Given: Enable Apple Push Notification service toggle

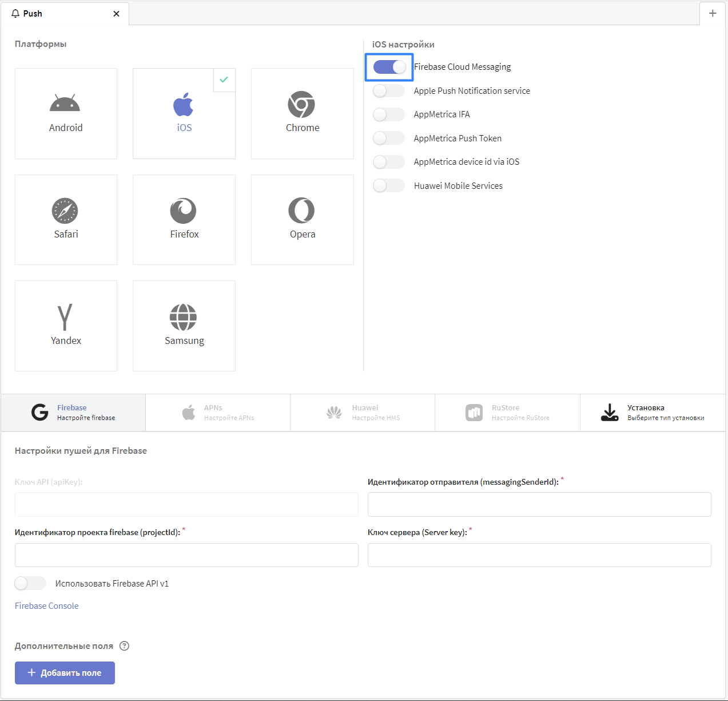Looking at the screenshot, I should click(389, 91).
